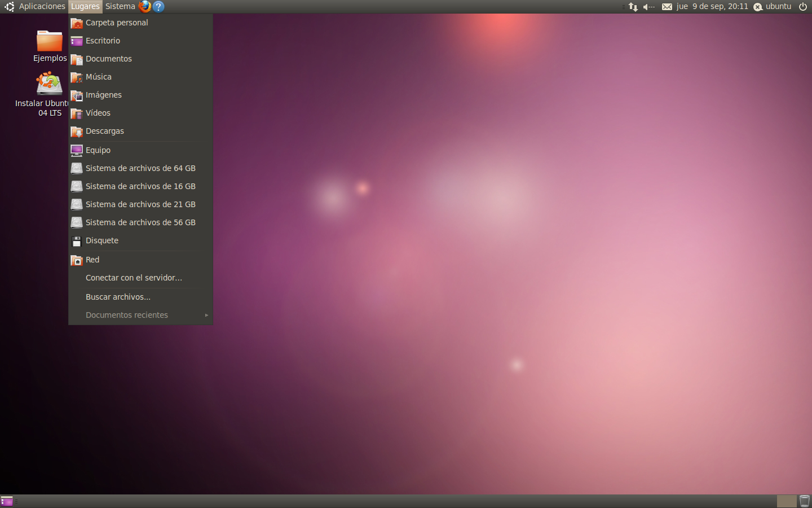Mount Sistema de archivos de 16 GB

click(140, 186)
